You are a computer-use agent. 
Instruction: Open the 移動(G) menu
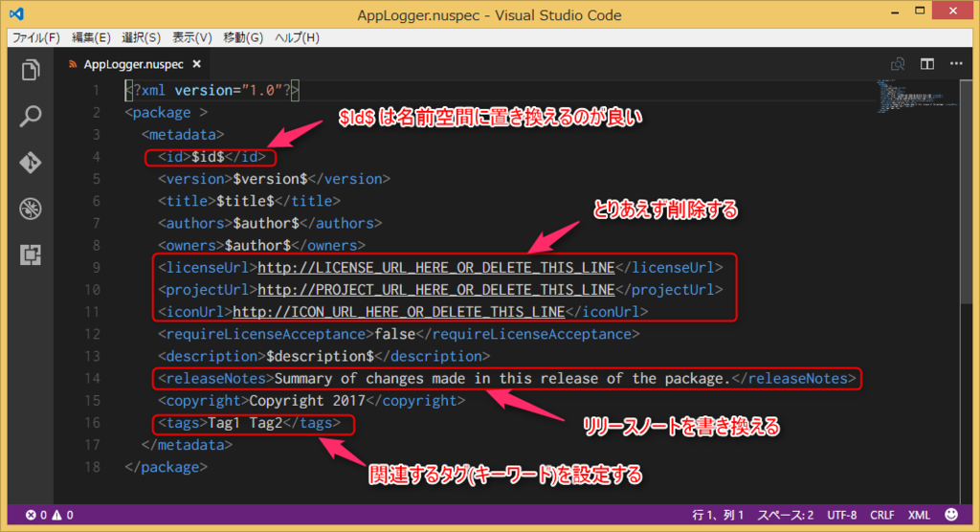[x=243, y=37]
